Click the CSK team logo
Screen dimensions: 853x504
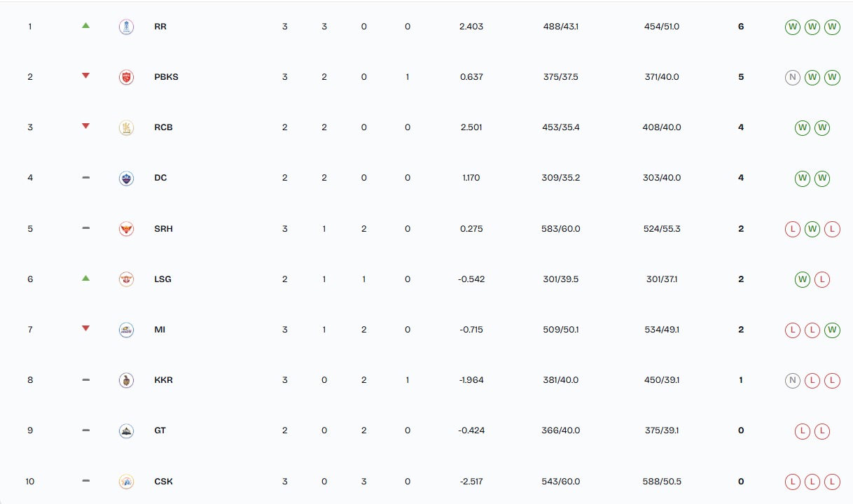[126, 482]
